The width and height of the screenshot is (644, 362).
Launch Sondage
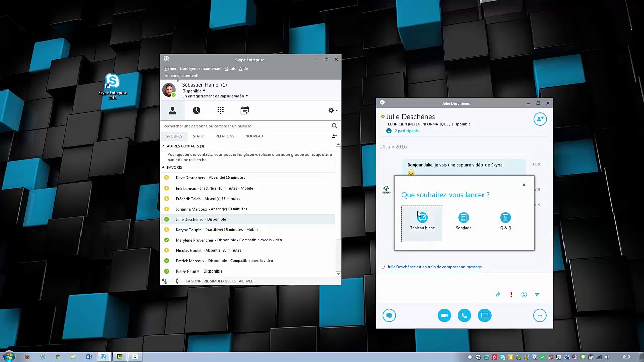tap(464, 221)
